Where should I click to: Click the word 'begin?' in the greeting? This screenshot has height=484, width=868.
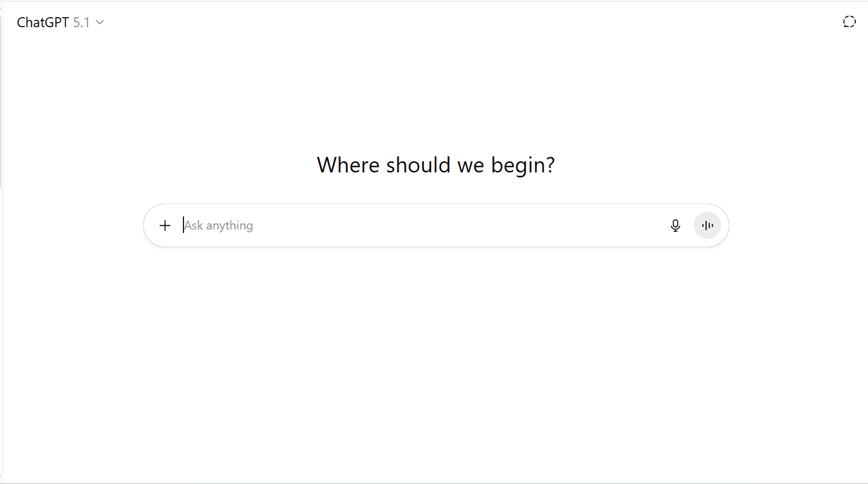[x=523, y=165]
